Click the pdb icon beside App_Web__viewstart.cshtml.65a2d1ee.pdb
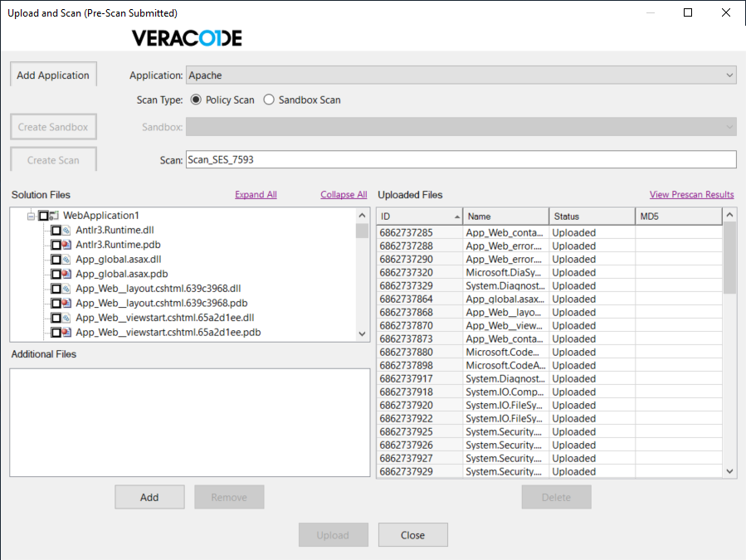The height and width of the screenshot is (560, 746). tap(67, 332)
